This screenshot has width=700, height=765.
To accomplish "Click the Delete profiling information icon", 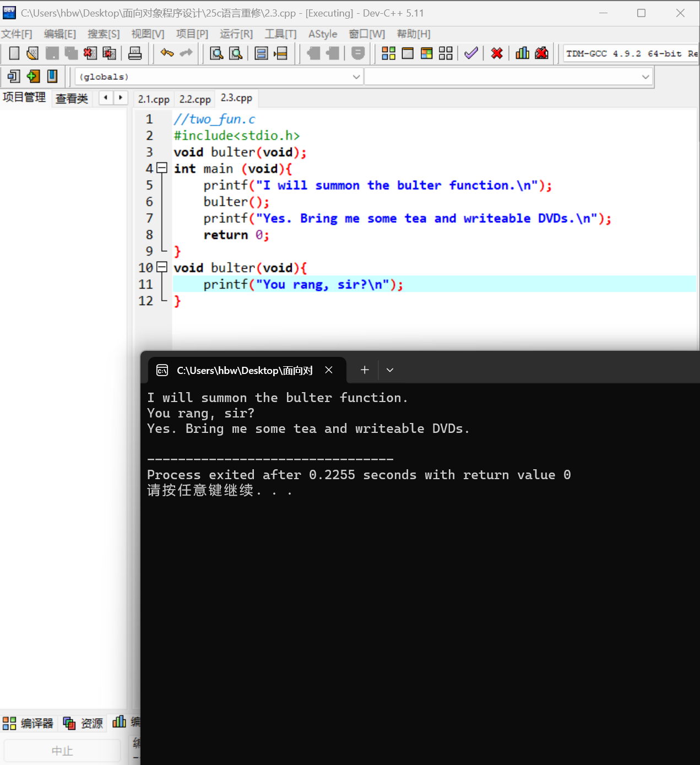I will tap(542, 53).
